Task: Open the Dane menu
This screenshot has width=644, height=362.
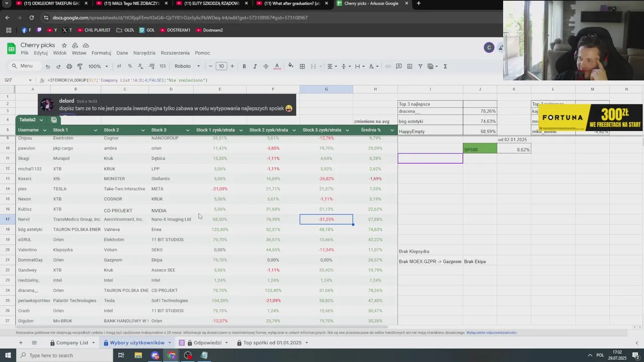Action: pos(122,53)
